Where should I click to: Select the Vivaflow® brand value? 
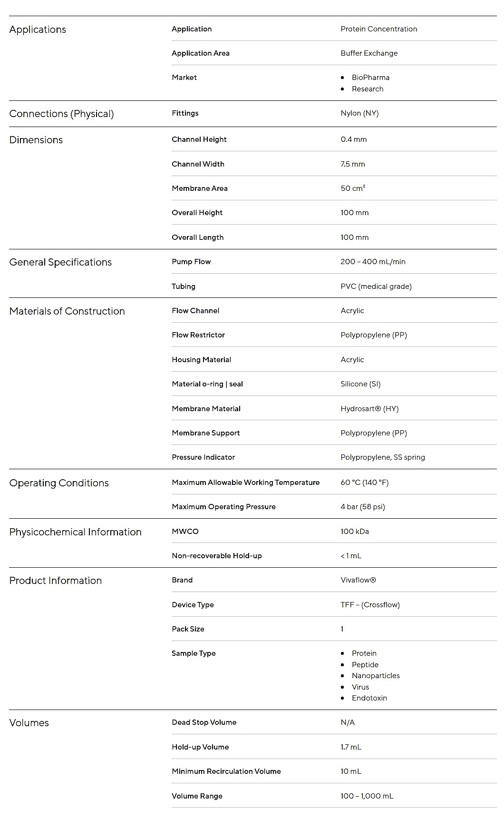tap(358, 580)
